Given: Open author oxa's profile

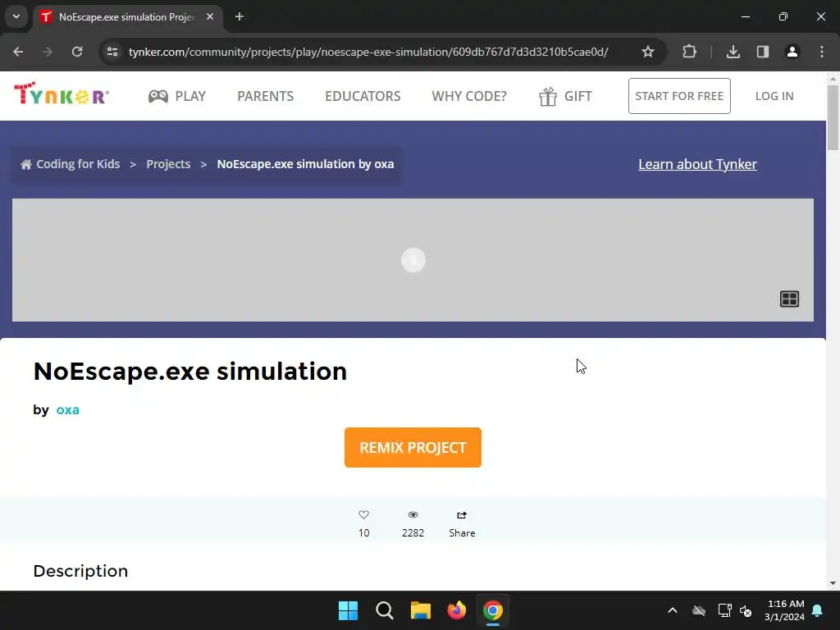Looking at the screenshot, I should click(67, 410).
